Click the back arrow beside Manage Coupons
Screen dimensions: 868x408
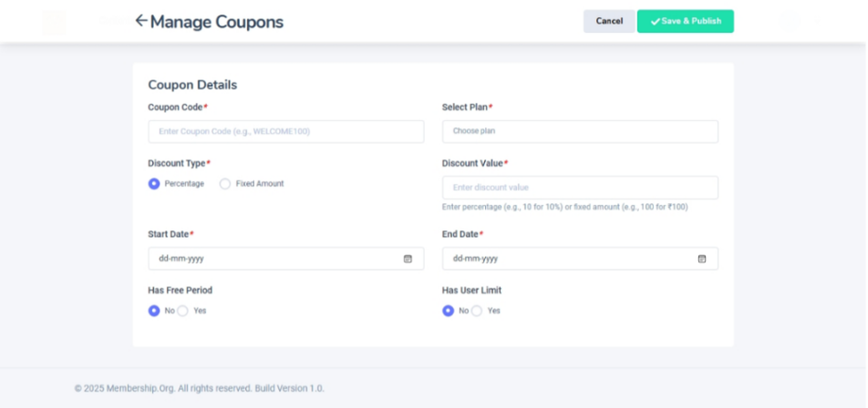tap(142, 21)
